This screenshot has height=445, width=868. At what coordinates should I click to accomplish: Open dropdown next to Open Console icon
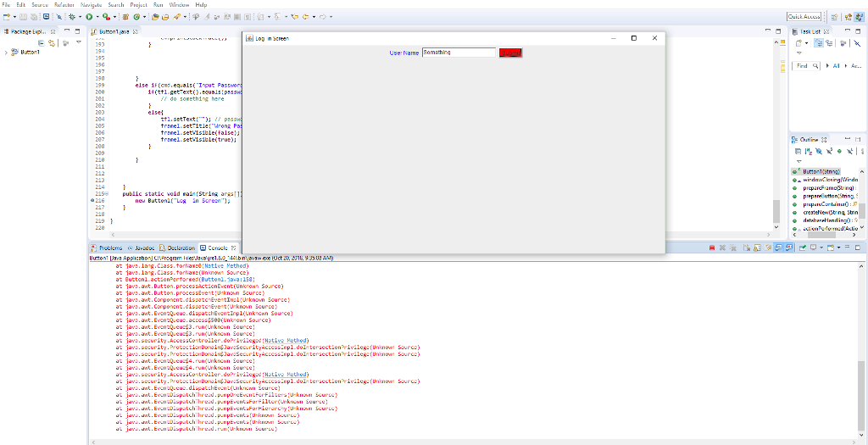(x=838, y=248)
